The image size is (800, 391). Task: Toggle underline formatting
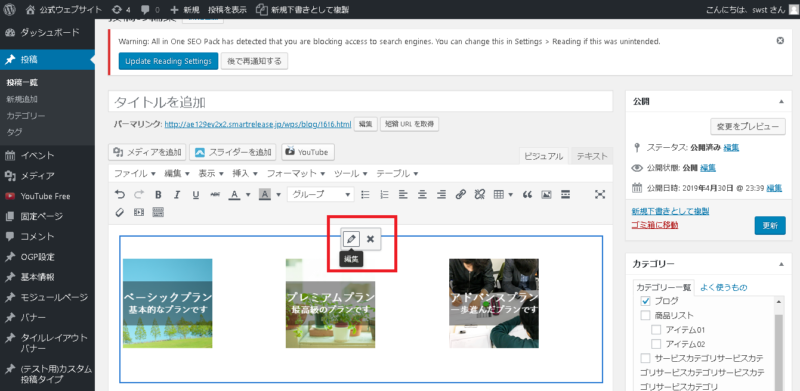pyautogui.click(x=196, y=194)
